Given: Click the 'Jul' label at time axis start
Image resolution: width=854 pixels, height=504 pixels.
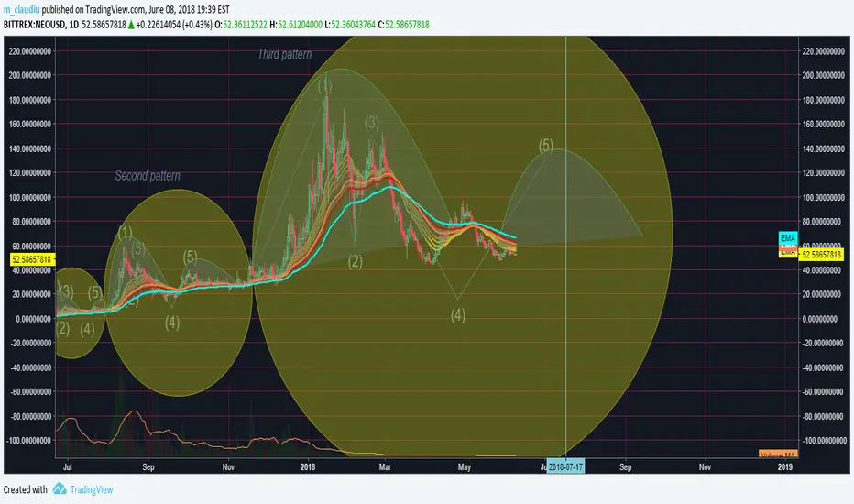Looking at the screenshot, I should click(x=68, y=467).
